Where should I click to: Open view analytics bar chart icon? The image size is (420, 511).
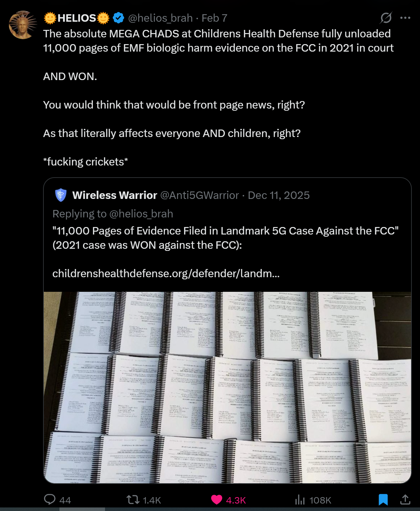(300, 500)
